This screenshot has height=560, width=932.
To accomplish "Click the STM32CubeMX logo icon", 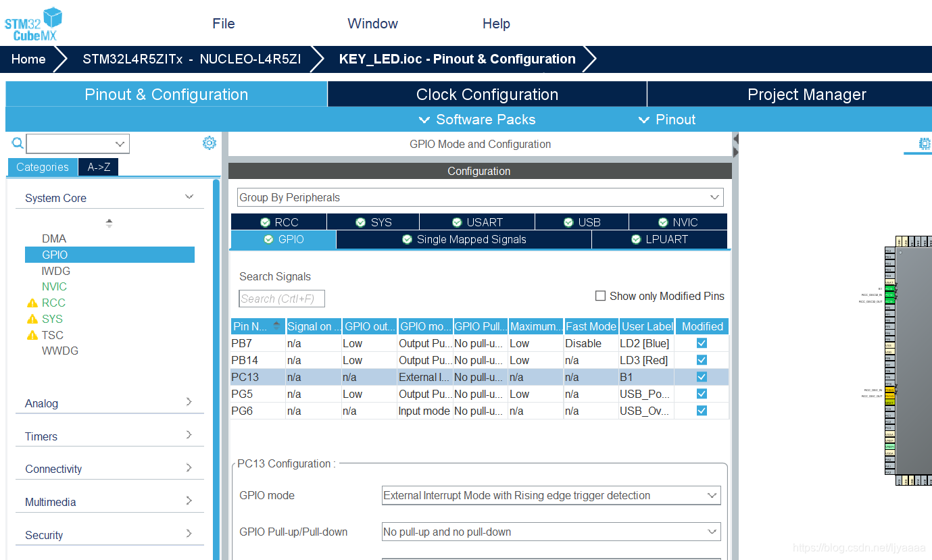I will pyautogui.click(x=34, y=24).
